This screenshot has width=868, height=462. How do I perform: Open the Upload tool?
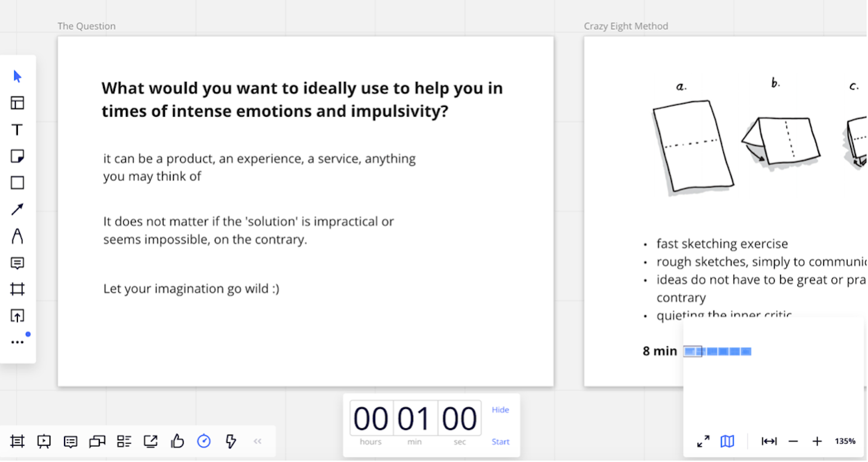(17, 316)
